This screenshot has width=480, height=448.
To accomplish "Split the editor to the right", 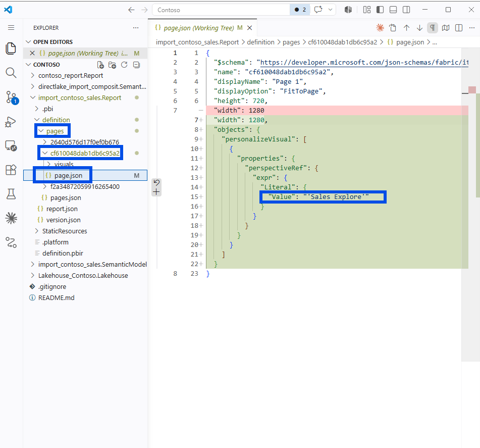I will tap(459, 28).
